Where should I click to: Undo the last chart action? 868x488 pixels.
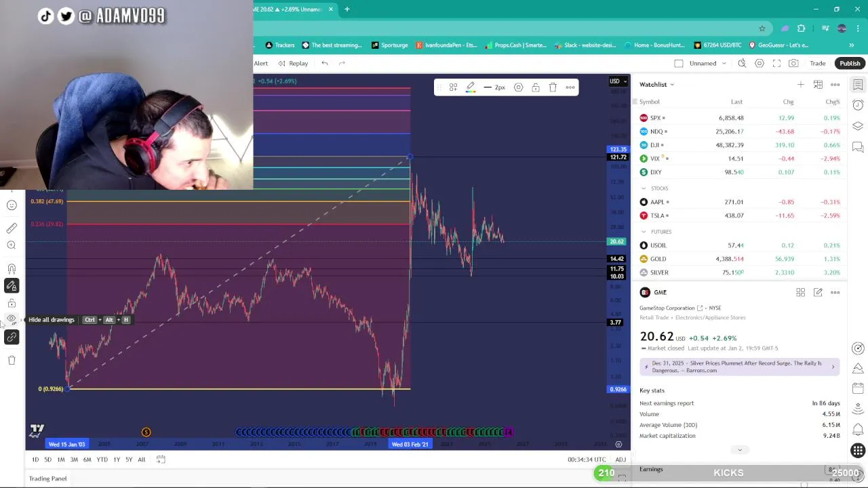click(325, 63)
